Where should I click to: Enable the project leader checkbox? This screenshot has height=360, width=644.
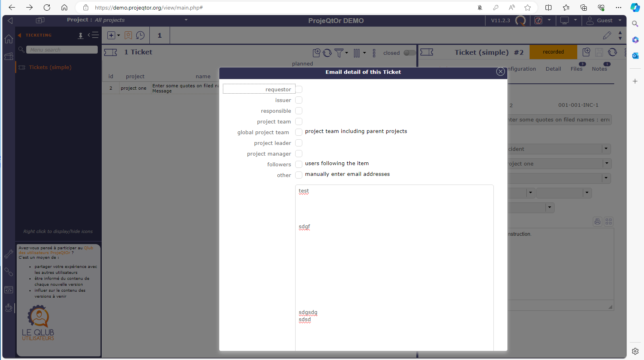(299, 143)
